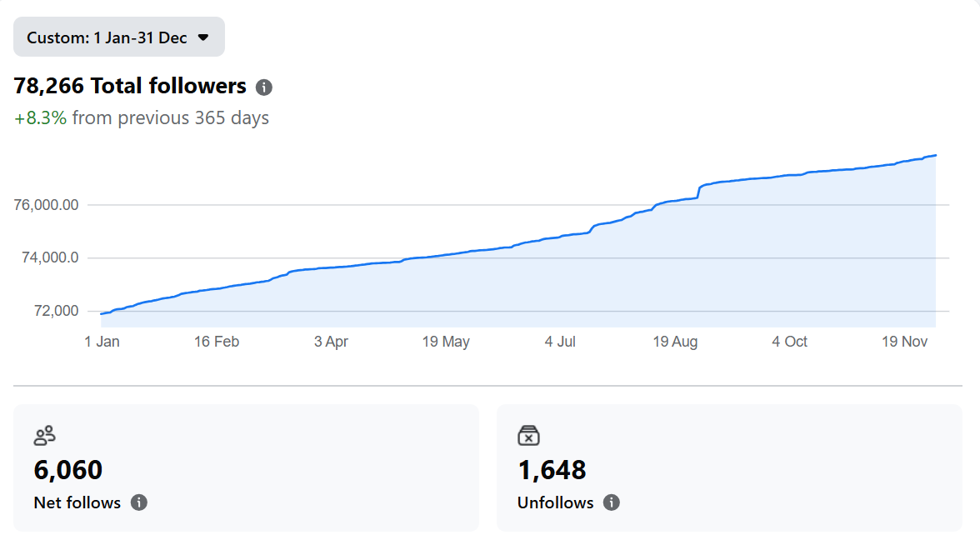The width and height of the screenshot is (980, 545).
Task: Click the 16 Feb axis date label
Action: coord(216,342)
